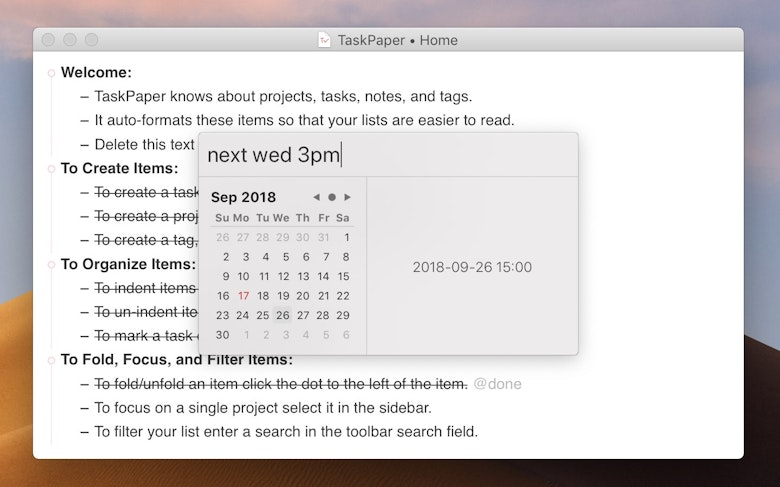Go to previous month in calendar
The image size is (780, 487).
[316, 197]
